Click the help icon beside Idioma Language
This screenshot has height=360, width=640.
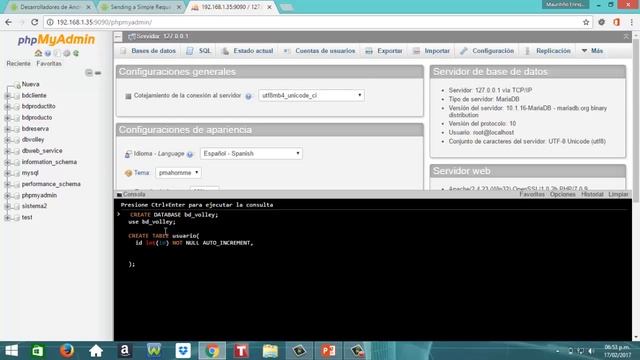click(190, 154)
